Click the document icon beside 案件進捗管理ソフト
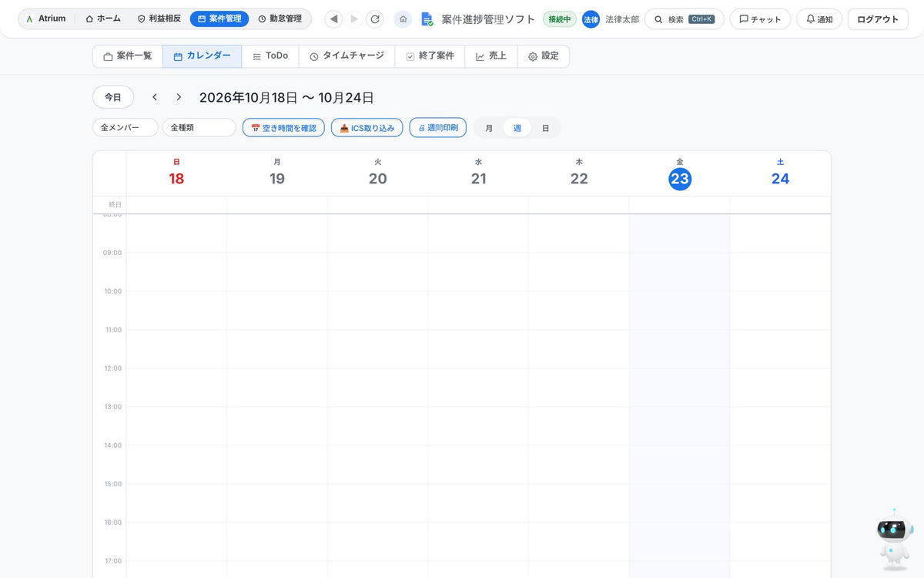924x578 pixels. tap(427, 19)
